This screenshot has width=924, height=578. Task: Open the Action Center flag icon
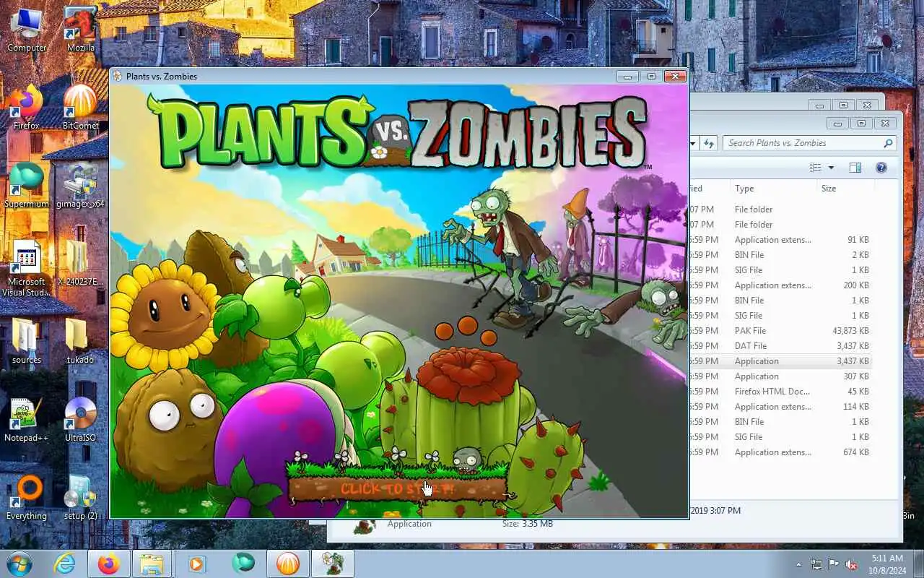point(834,564)
